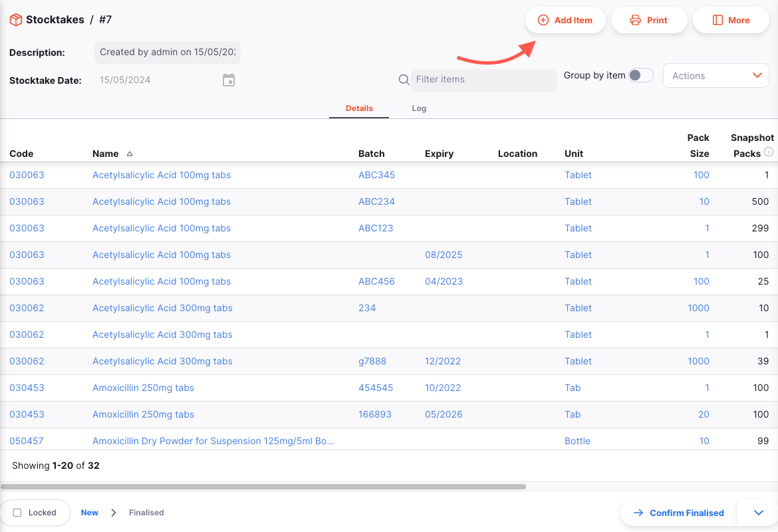Select the Details tab
Image resolution: width=778 pixels, height=532 pixels.
pos(358,108)
